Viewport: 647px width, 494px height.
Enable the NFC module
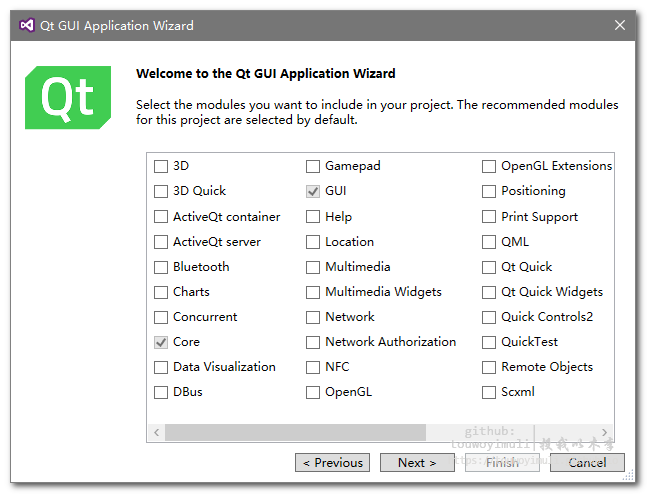pyautogui.click(x=313, y=367)
